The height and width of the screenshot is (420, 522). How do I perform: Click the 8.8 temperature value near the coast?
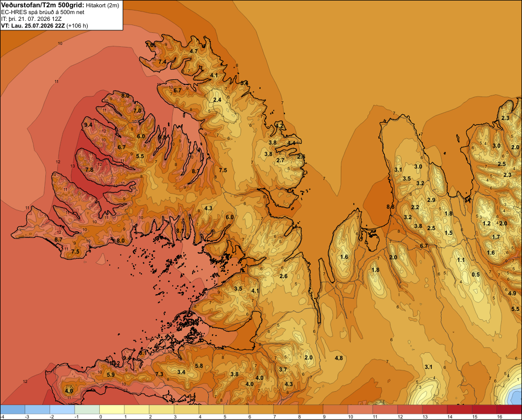(x=390, y=207)
